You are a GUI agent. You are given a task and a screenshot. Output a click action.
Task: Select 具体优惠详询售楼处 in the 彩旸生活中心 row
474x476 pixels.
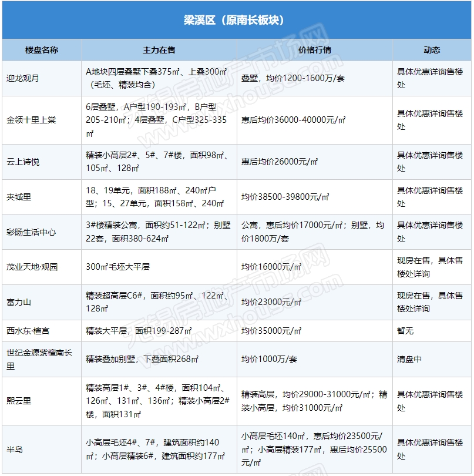coord(430,232)
